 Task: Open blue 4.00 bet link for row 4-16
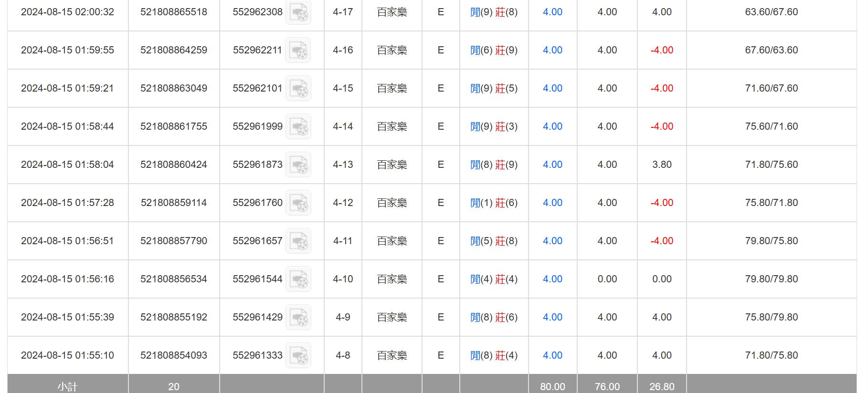click(552, 50)
